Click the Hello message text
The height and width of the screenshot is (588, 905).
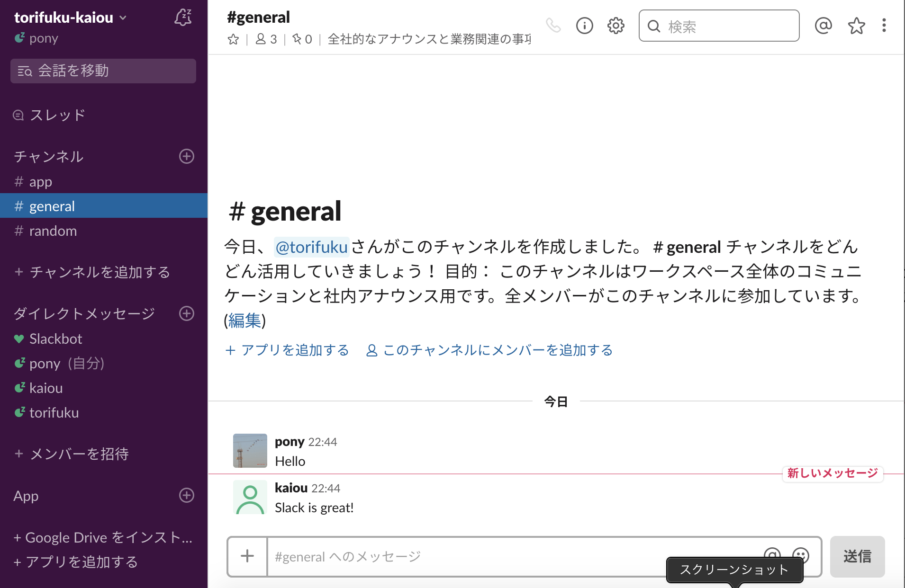[290, 462]
